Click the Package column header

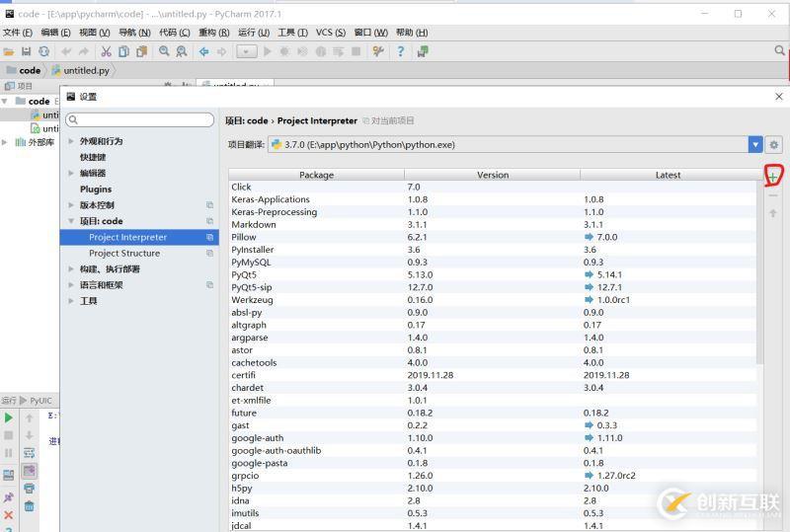316,175
